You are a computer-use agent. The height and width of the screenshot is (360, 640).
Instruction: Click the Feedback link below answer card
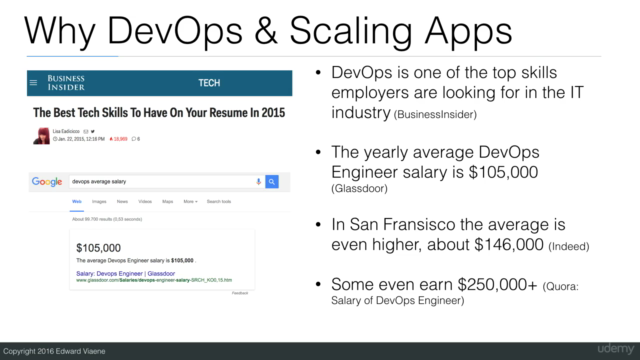(240, 293)
